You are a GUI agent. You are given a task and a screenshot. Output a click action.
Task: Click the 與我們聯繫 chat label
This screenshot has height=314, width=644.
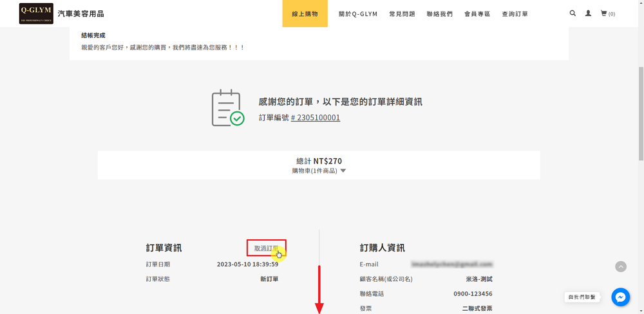[x=582, y=297]
